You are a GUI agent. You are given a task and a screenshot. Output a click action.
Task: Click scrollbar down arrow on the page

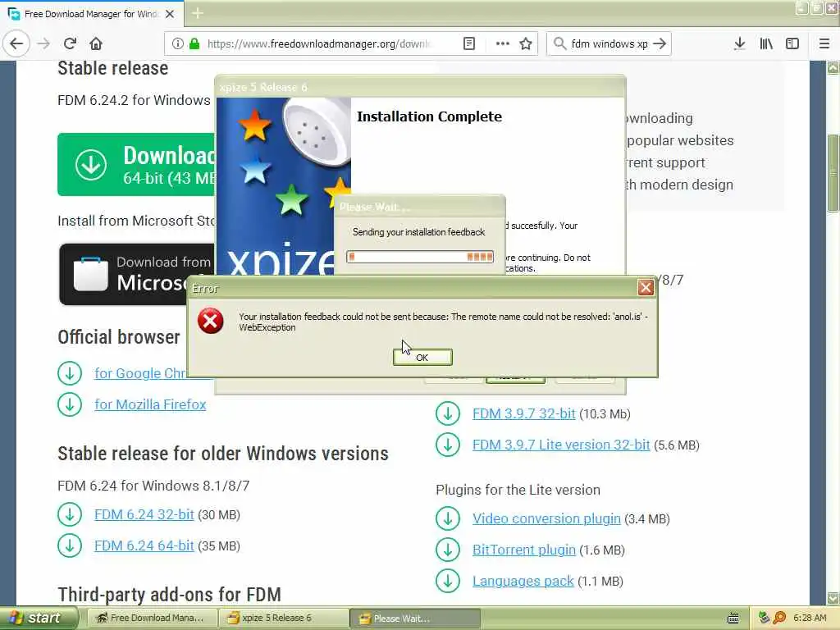(x=833, y=598)
